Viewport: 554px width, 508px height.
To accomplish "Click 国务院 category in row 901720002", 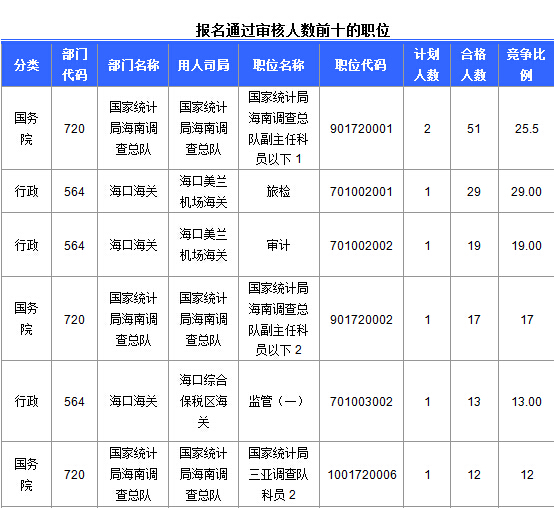I will point(26,319).
